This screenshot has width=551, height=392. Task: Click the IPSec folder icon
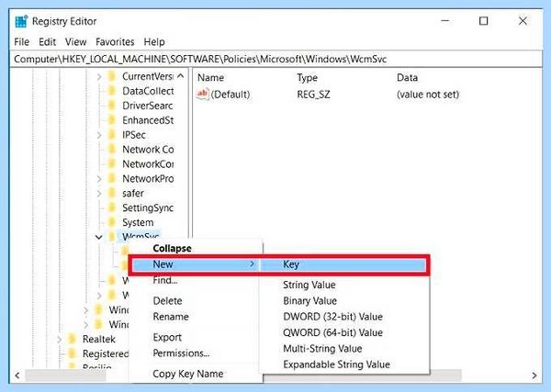click(x=112, y=135)
